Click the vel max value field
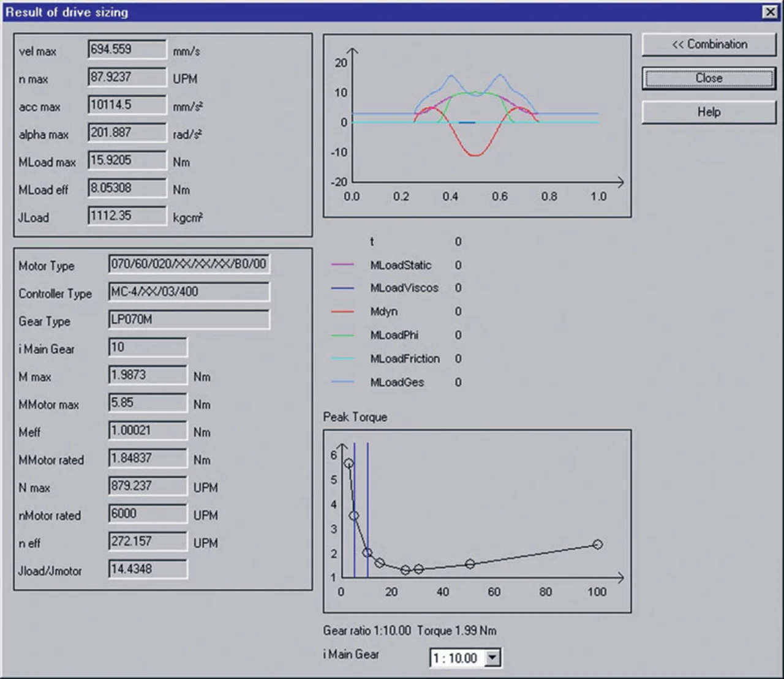Image resolution: width=784 pixels, height=679 pixels. point(127,50)
